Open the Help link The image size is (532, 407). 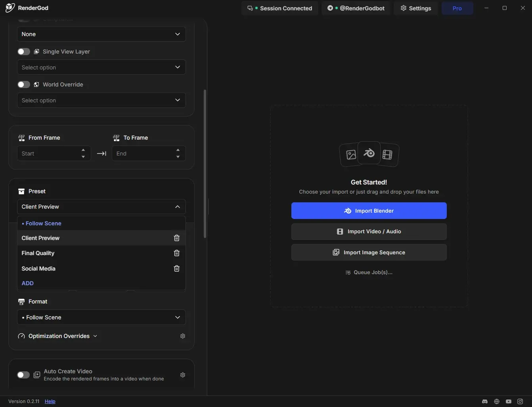[50, 401]
